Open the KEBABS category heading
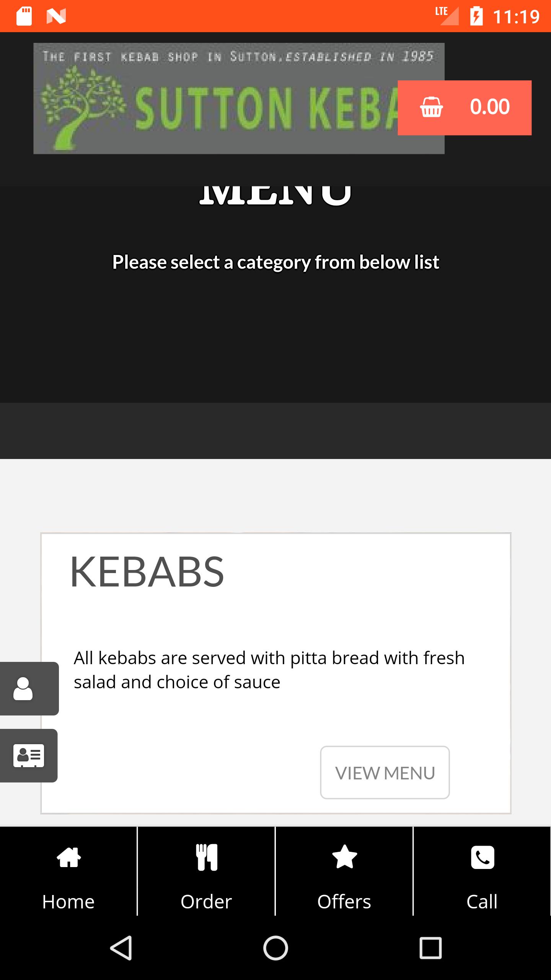The height and width of the screenshot is (980, 551). [x=147, y=572]
